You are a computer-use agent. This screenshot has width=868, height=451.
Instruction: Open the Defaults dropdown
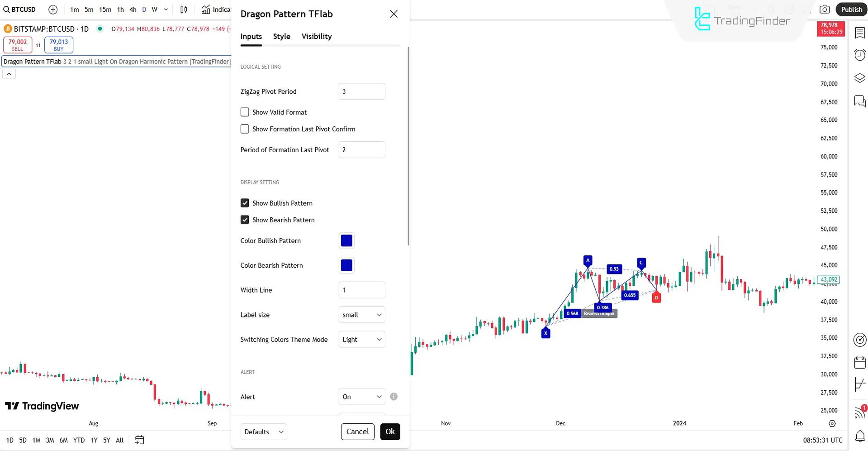tap(264, 432)
